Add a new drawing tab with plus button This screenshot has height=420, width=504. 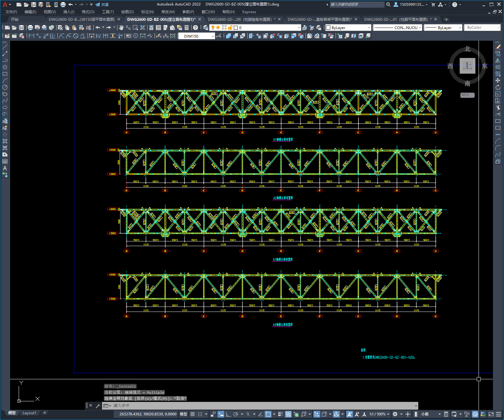(446, 19)
